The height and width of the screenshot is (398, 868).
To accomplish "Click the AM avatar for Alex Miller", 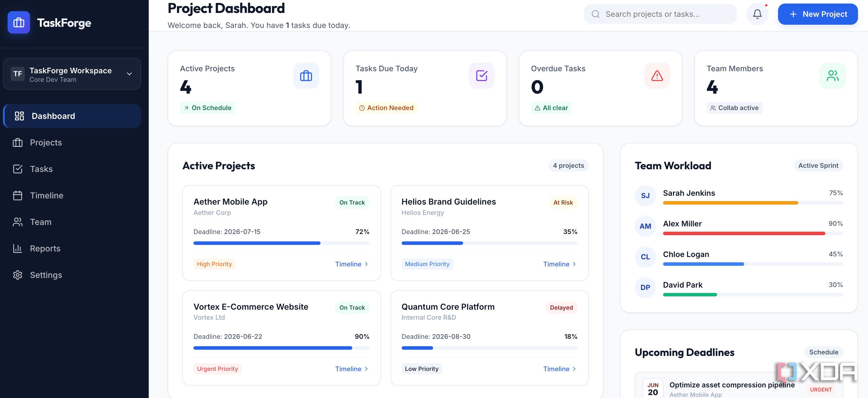I will point(645,226).
